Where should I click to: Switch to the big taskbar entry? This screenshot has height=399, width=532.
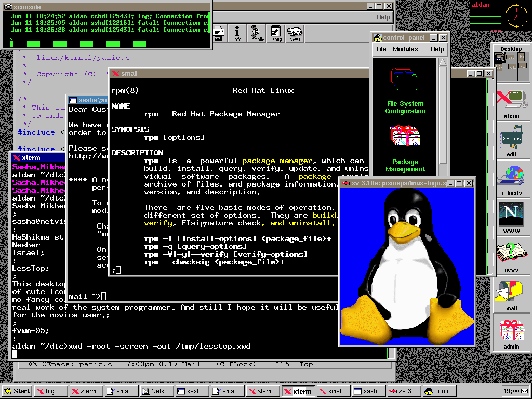[51, 391]
